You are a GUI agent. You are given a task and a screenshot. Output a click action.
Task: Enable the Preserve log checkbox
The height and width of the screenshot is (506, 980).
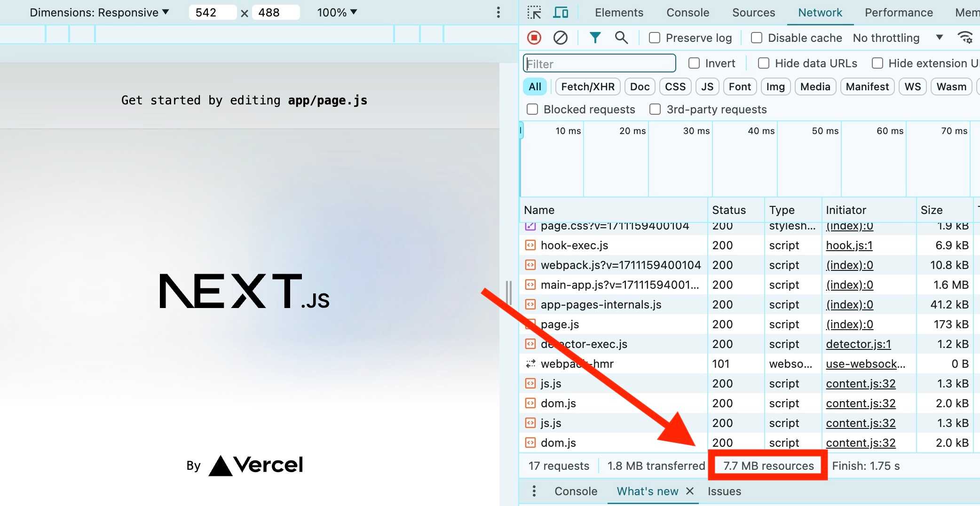coord(655,38)
